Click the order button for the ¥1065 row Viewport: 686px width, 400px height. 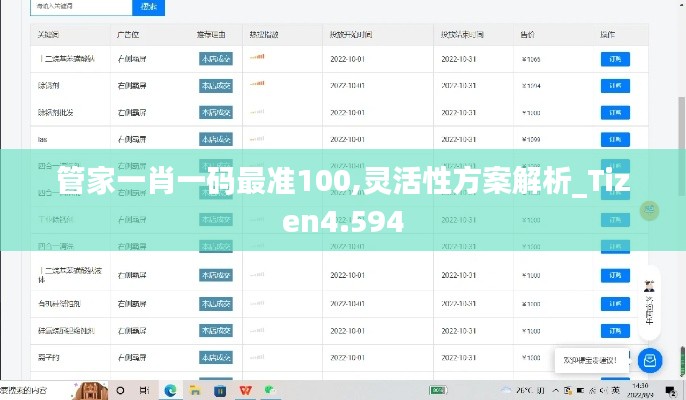(x=615, y=59)
